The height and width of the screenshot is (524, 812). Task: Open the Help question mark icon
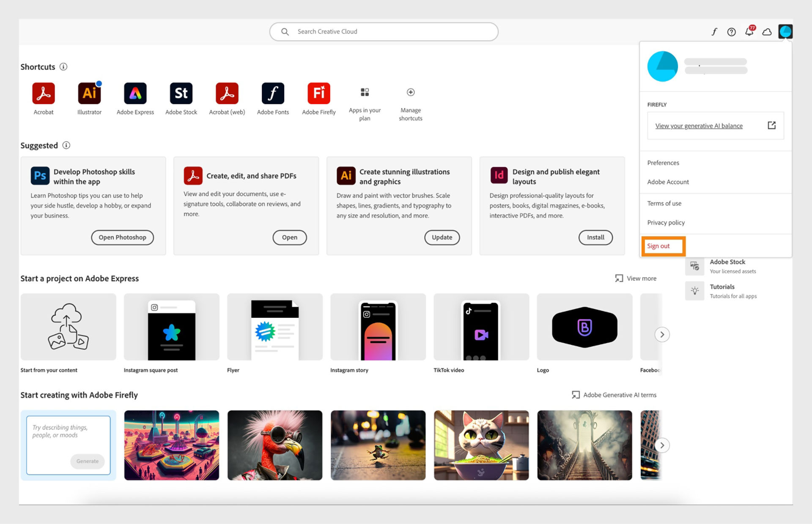(731, 31)
